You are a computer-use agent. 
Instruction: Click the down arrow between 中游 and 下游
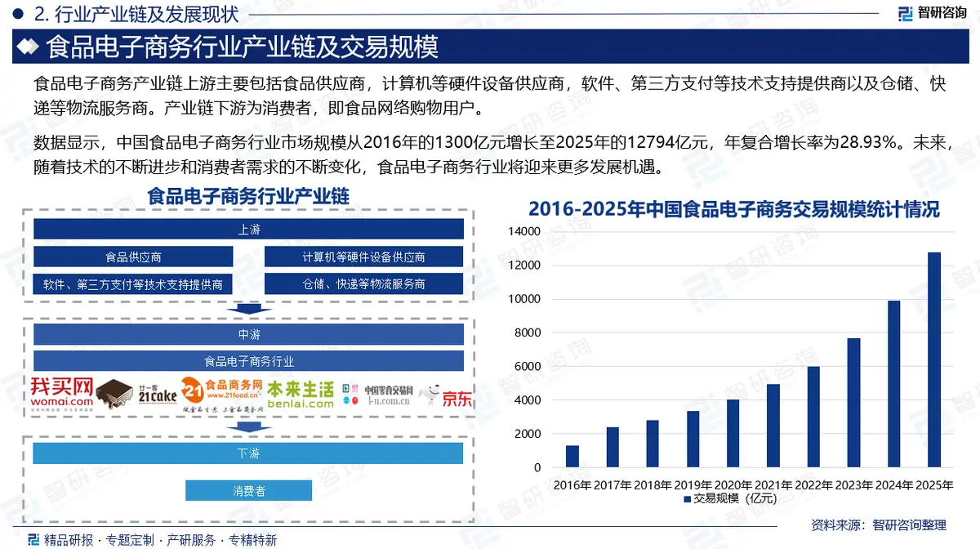click(248, 426)
